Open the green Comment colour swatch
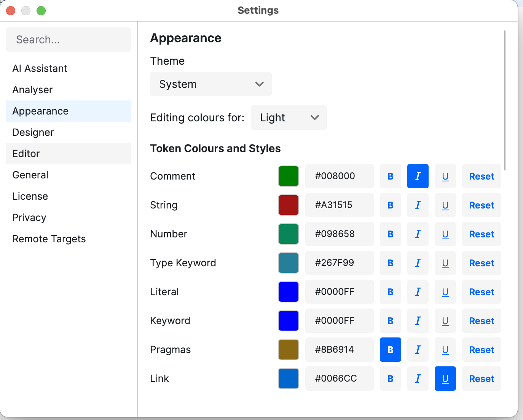This screenshot has height=420, width=523. pyautogui.click(x=289, y=176)
